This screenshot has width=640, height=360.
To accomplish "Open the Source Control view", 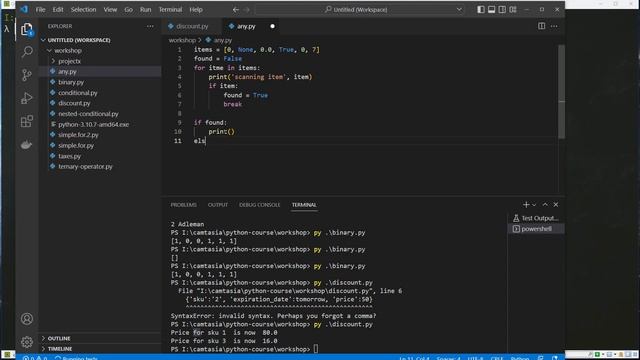I will point(27,75).
